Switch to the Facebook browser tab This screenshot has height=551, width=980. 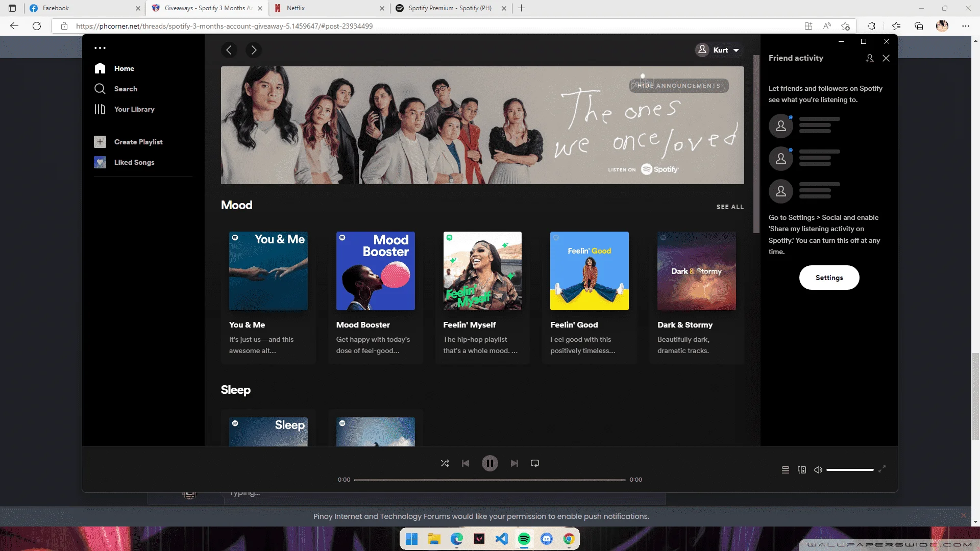coord(84,8)
